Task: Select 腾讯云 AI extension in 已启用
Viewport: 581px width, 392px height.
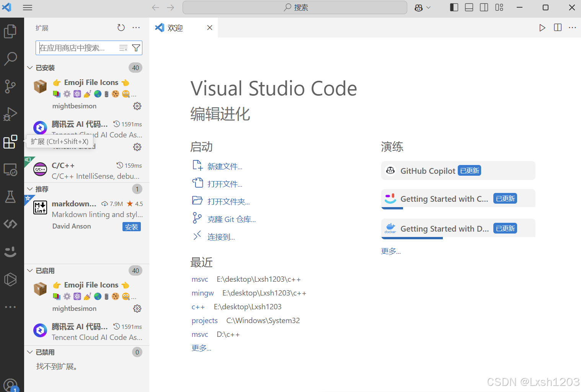Action: [86, 332]
